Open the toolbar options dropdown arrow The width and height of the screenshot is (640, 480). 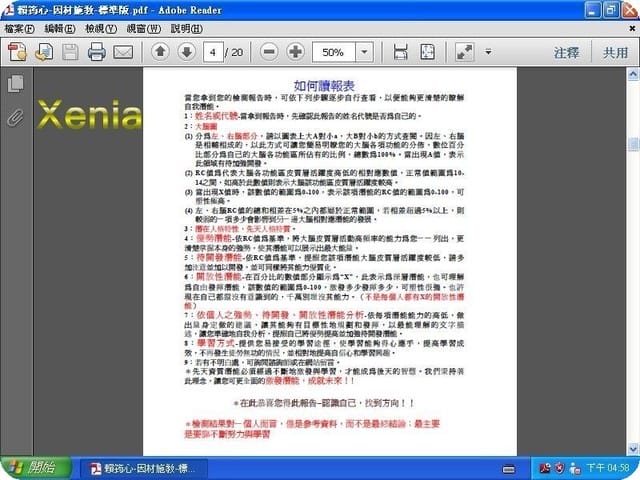click(488, 52)
